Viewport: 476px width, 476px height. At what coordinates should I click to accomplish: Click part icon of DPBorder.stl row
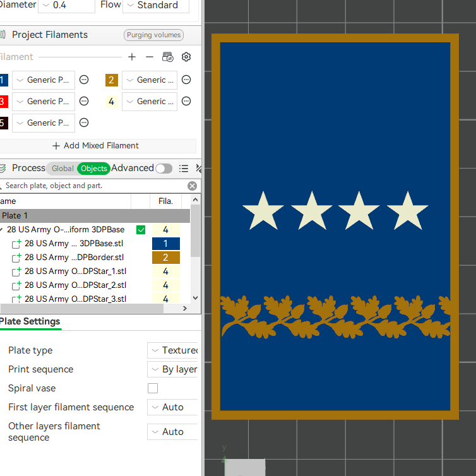[16, 258]
